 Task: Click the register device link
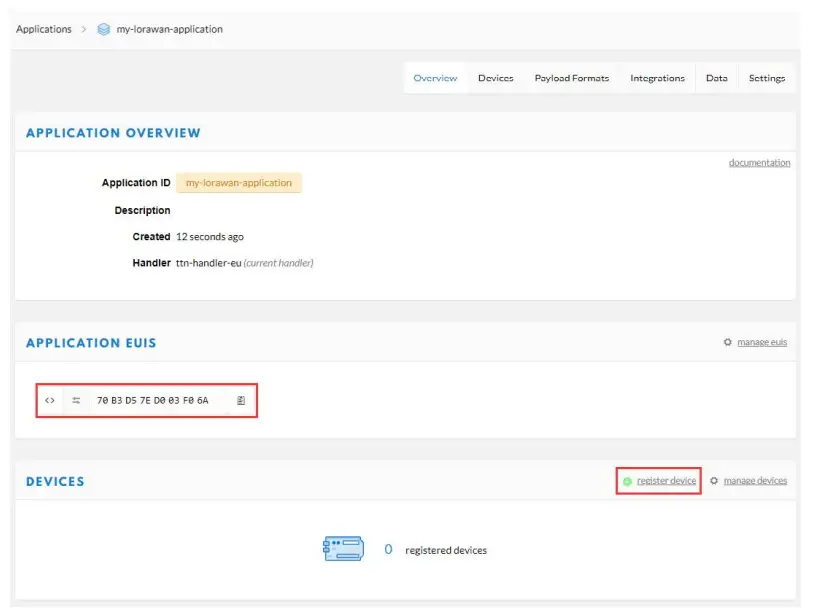pos(666,481)
